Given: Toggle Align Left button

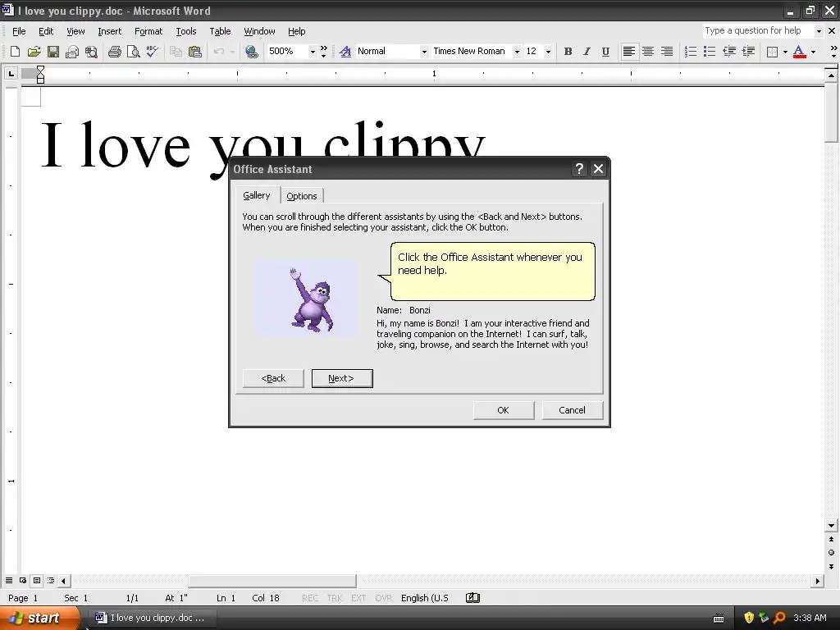Looking at the screenshot, I should click(x=629, y=52).
